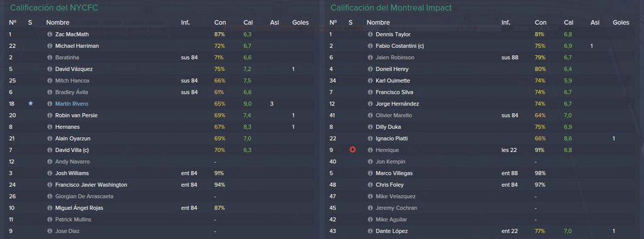
Task: Click Nombre header in NYCFC table
Action: click(58, 23)
